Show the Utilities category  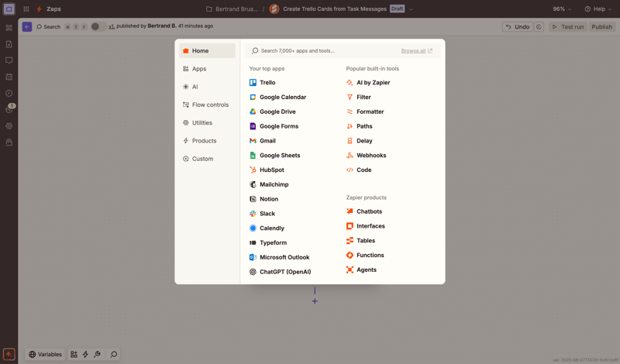(207, 123)
